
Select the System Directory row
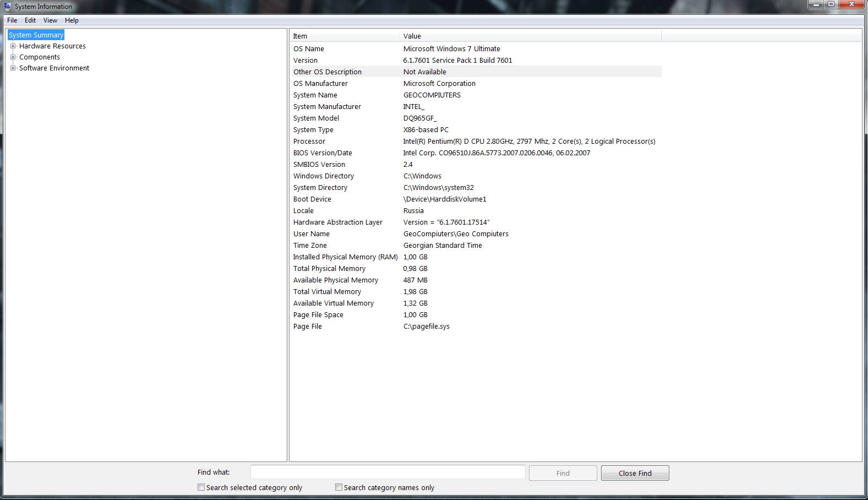click(476, 188)
